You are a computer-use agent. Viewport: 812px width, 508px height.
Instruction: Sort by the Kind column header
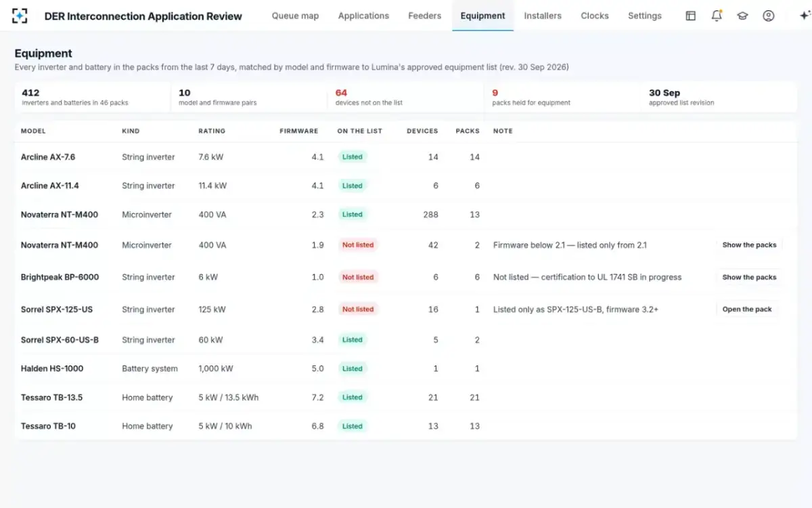[x=129, y=131]
